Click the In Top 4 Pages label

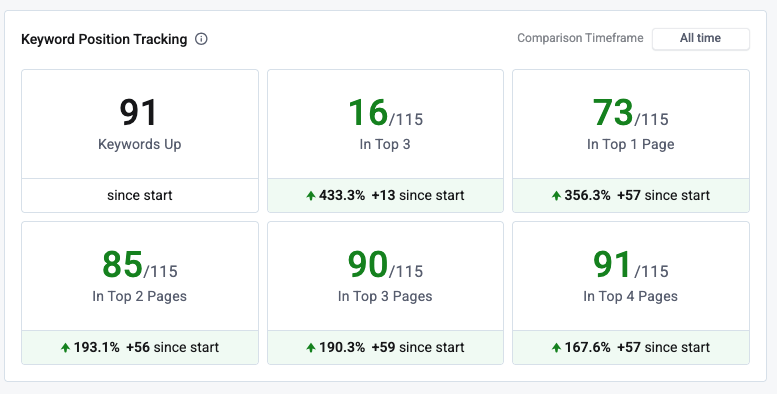point(630,296)
